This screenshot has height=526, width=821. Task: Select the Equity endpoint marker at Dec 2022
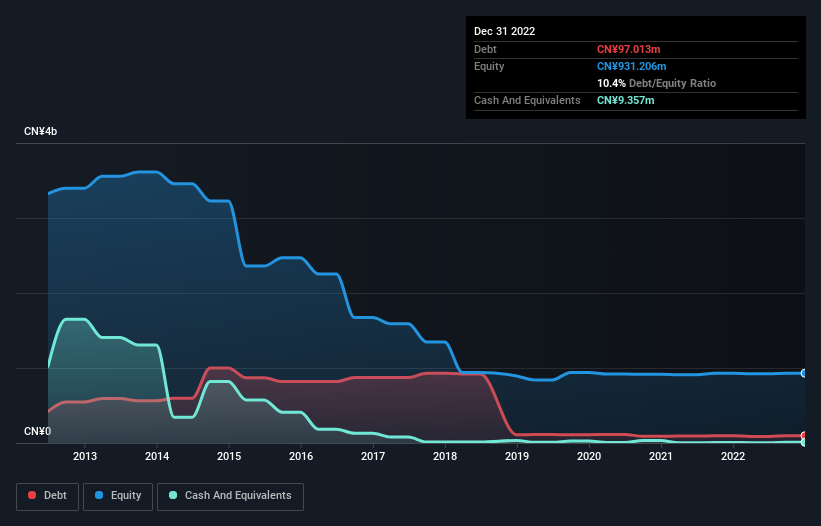click(804, 373)
